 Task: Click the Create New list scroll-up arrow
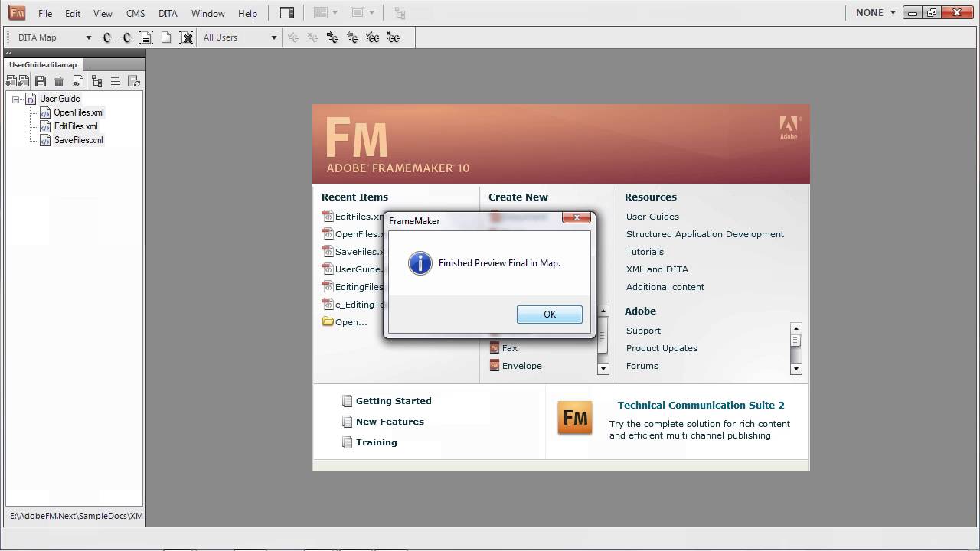tap(603, 311)
